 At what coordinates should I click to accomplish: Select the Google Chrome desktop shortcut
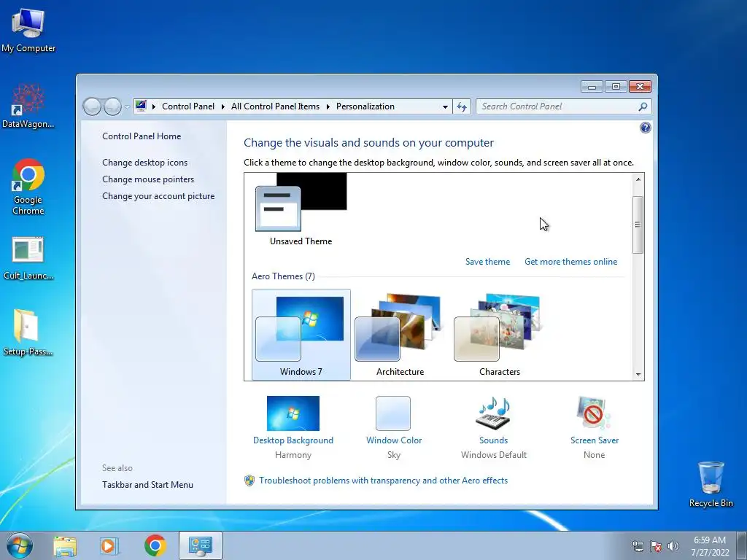point(28,187)
